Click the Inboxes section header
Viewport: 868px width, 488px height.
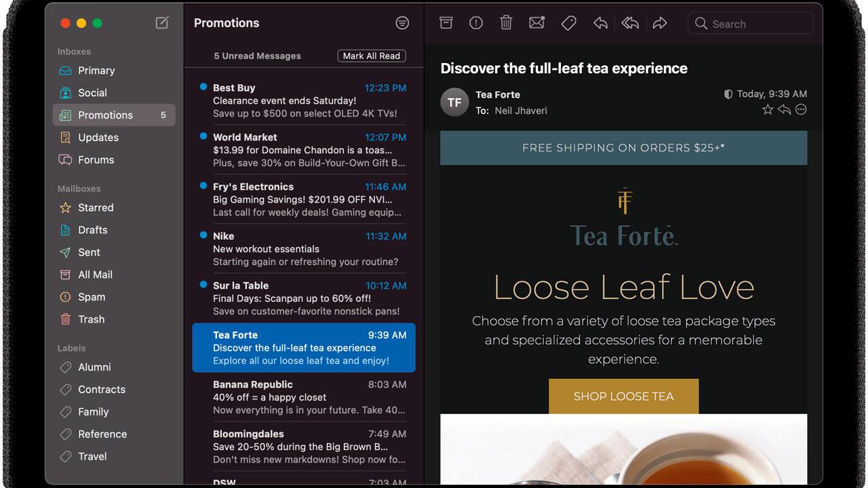(74, 52)
